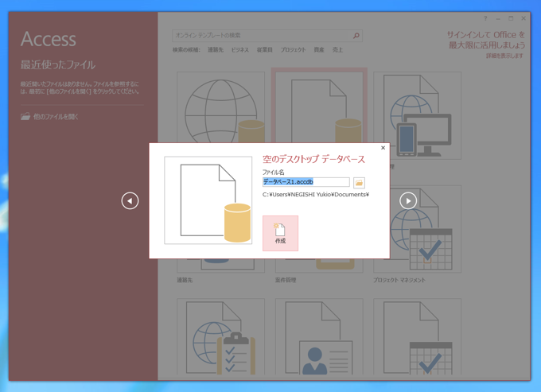541x392 pixels.
Task: Open the 詳細を表示します sign-in link
Action: tap(504, 56)
